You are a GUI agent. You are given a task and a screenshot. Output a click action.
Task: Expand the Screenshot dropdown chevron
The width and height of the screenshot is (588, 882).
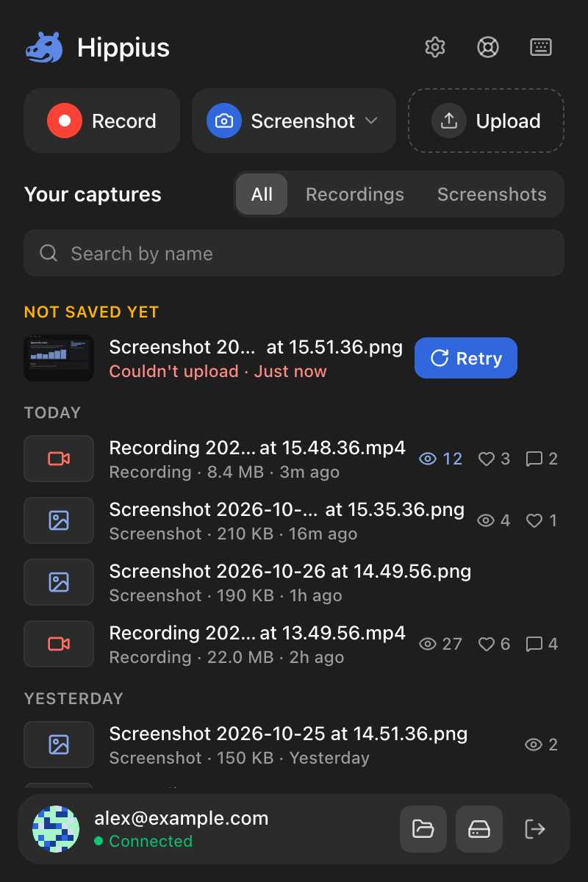[371, 121]
